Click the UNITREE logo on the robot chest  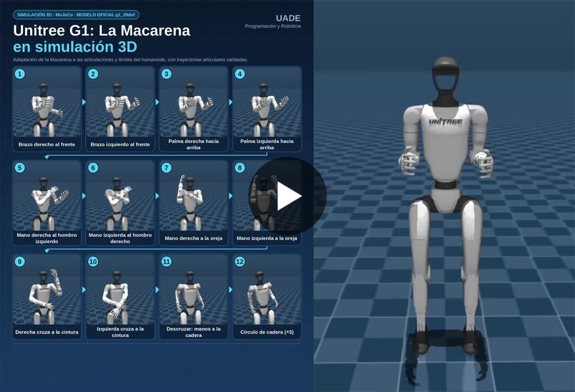(x=445, y=121)
